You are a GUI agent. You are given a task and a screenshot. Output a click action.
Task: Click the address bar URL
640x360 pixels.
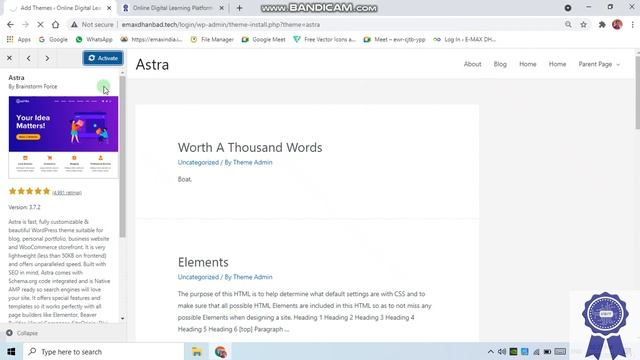click(221, 24)
